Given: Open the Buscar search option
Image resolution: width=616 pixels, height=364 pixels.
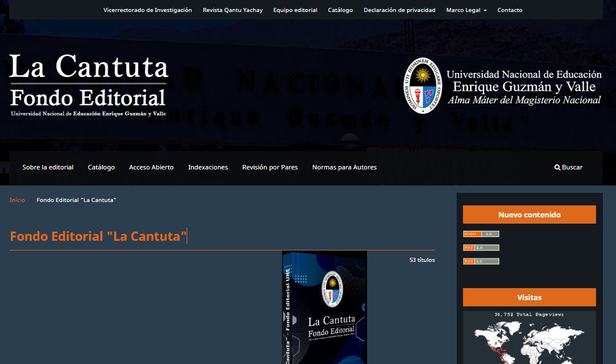Looking at the screenshot, I should (x=568, y=167).
